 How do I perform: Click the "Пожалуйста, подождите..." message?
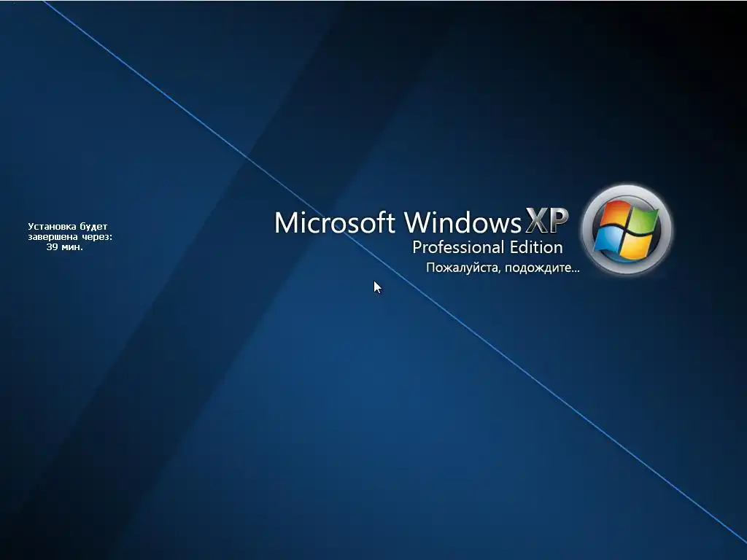click(x=503, y=268)
